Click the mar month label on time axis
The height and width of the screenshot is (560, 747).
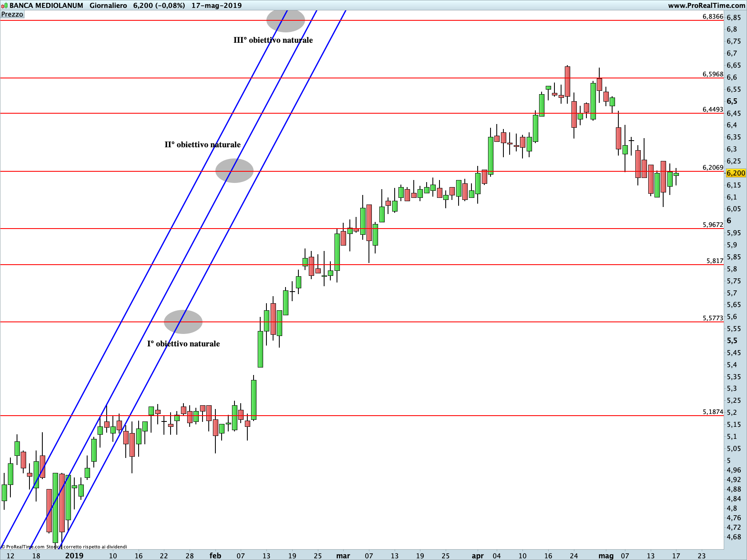(343, 555)
